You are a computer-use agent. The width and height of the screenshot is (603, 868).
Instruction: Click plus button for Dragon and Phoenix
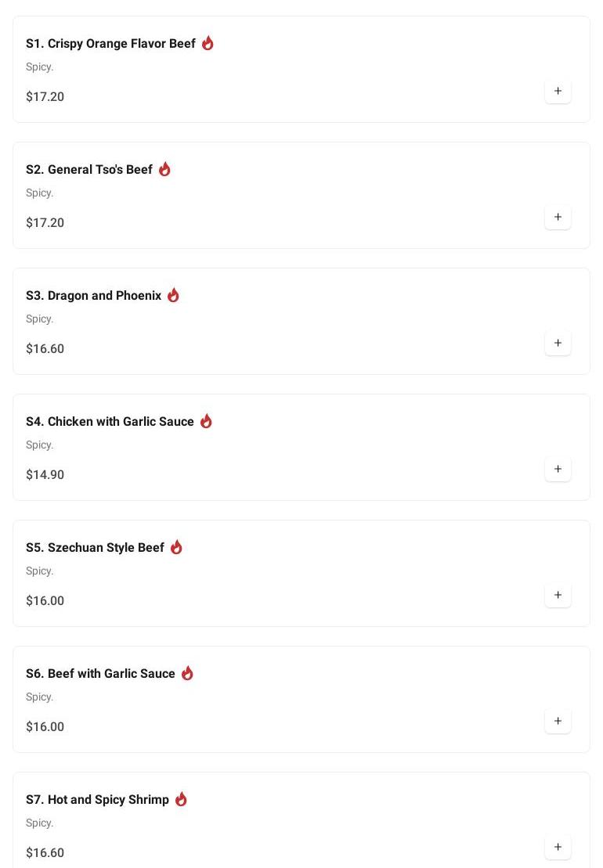point(558,344)
